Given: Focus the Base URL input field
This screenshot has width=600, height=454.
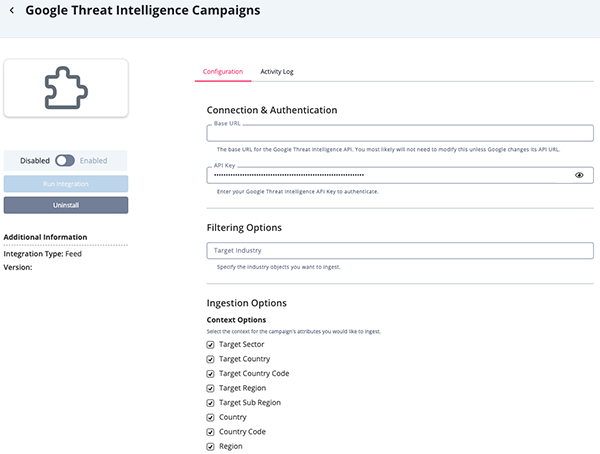Looking at the screenshot, I should pyautogui.click(x=400, y=133).
